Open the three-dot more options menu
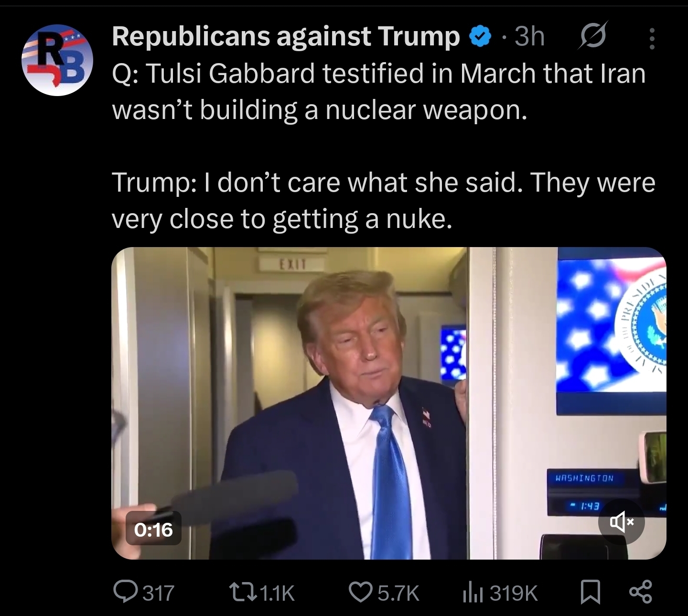688x616 pixels. (x=651, y=38)
